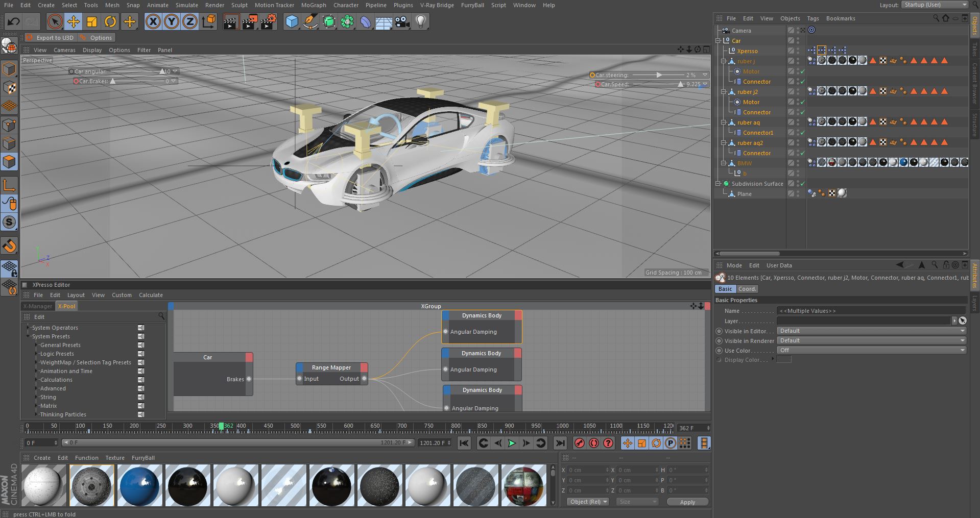
Task: Add a Light object
Action: pyautogui.click(x=420, y=21)
